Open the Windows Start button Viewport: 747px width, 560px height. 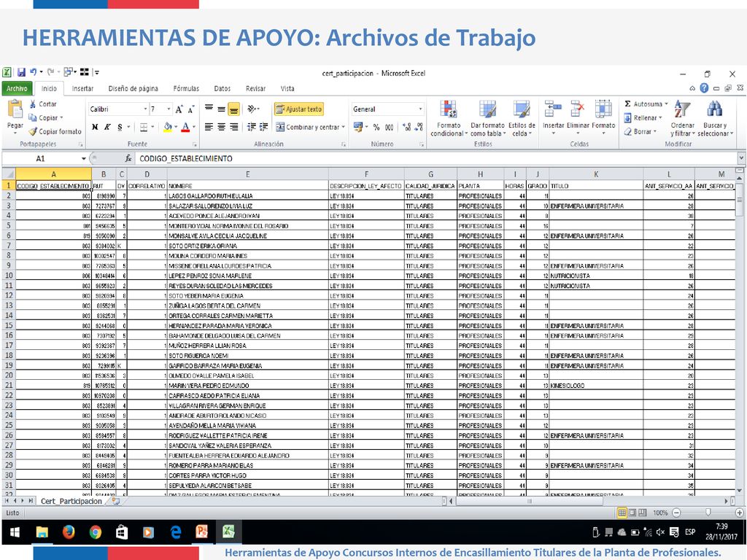(x=15, y=532)
